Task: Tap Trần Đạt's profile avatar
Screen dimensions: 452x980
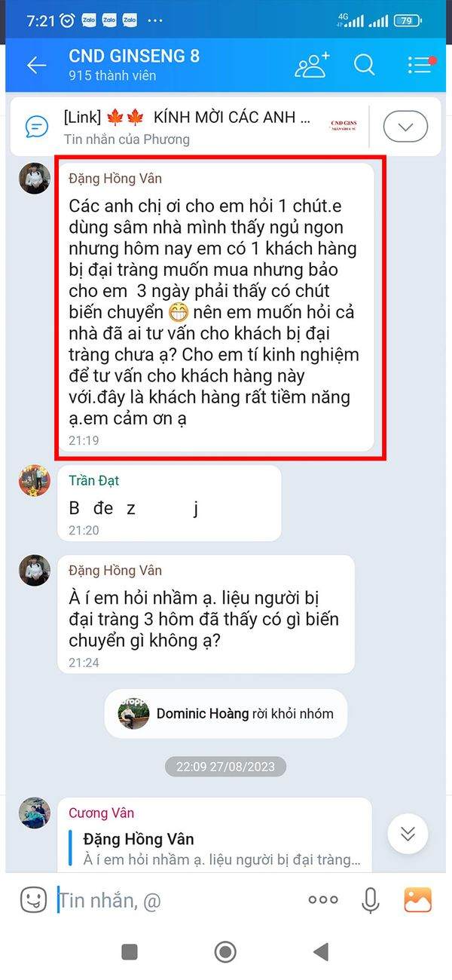Action: pos(35,480)
